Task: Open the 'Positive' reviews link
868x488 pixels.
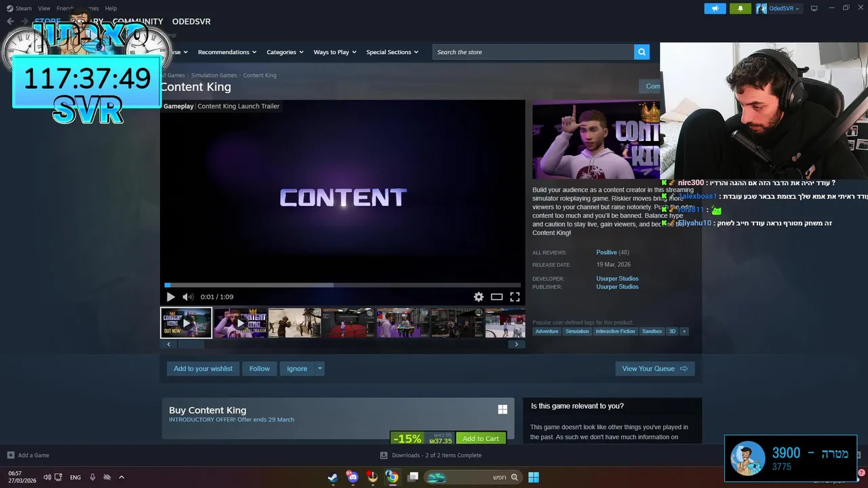Action: click(x=606, y=252)
